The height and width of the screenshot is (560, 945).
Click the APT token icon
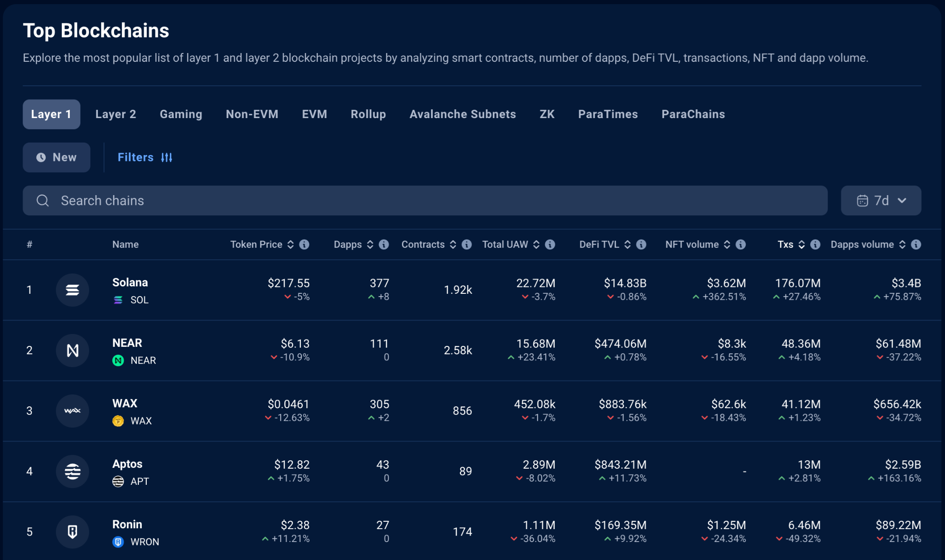(118, 481)
